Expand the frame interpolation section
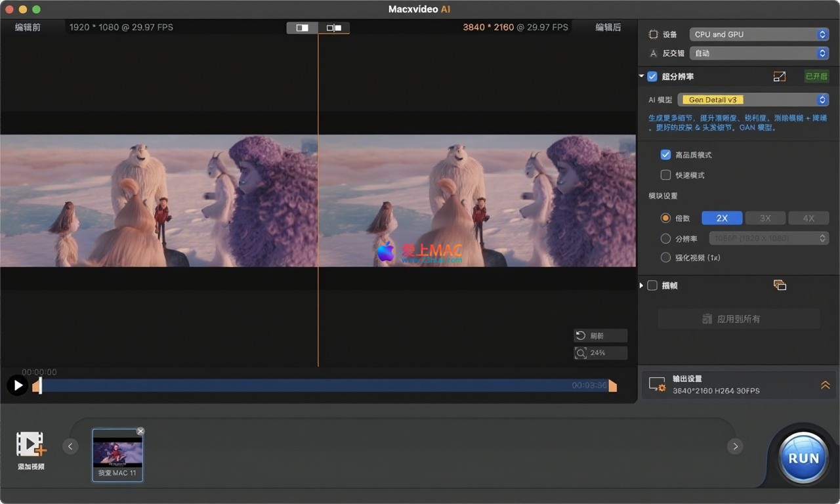The image size is (840, 504). tap(642, 285)
